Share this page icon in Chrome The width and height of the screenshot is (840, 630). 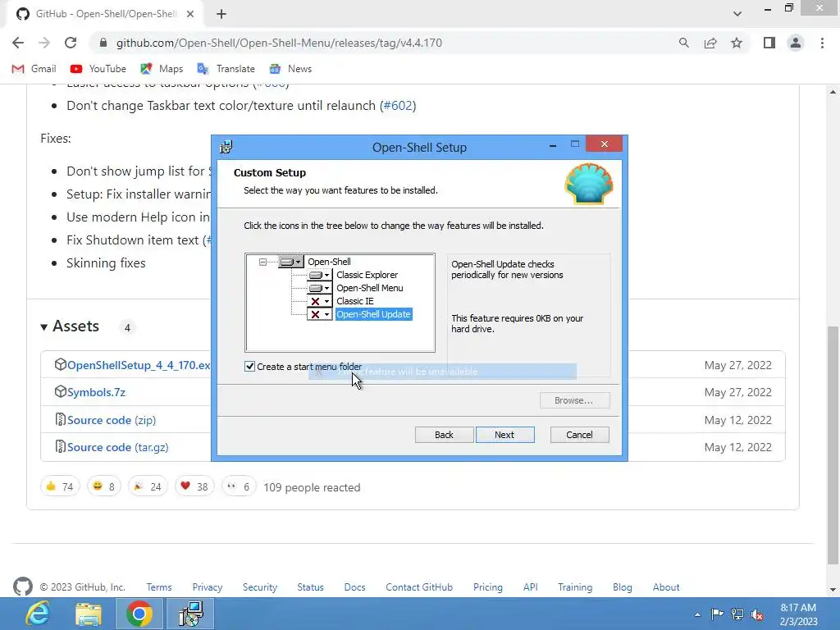(x=710, y=43)
